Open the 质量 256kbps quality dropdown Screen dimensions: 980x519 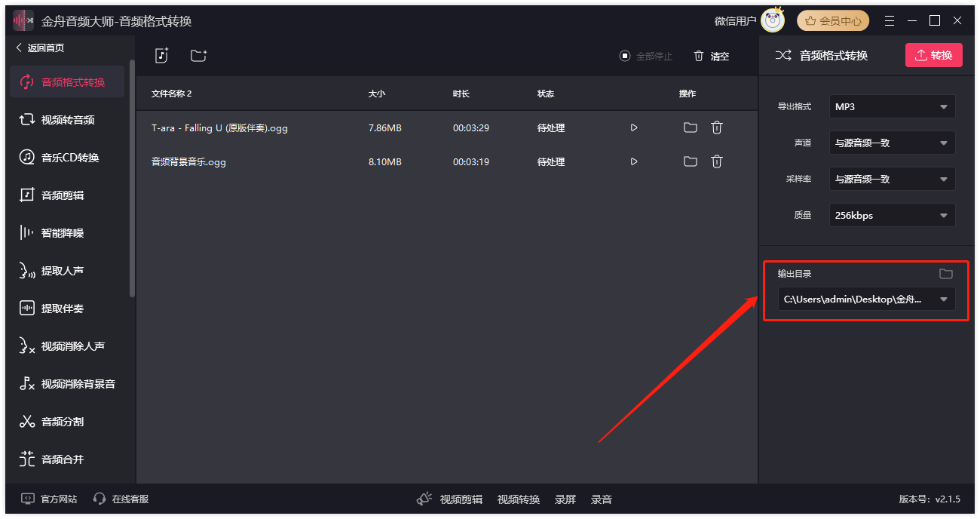point(892,215)
